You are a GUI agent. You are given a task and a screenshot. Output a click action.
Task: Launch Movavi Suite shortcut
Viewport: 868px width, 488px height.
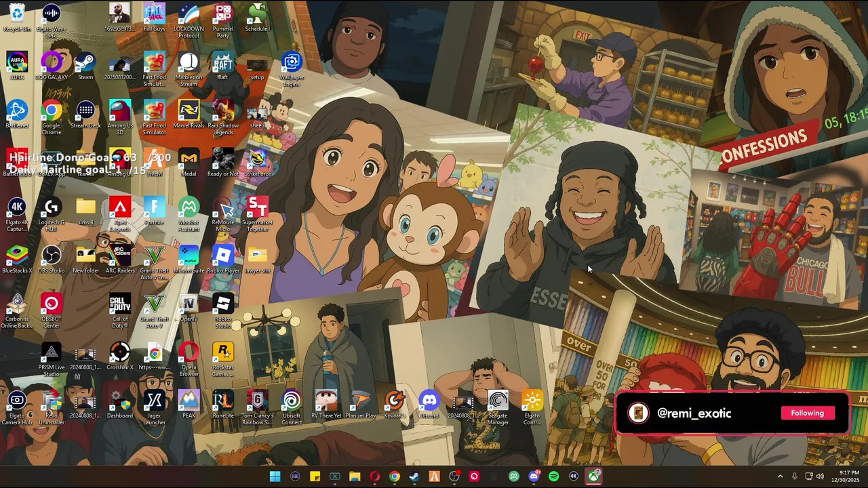click(x=189, y=260)
